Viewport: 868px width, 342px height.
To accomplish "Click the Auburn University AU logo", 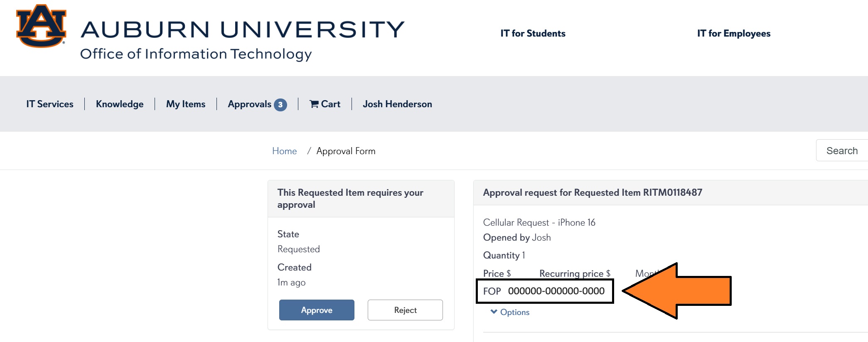I will point(41,26).
